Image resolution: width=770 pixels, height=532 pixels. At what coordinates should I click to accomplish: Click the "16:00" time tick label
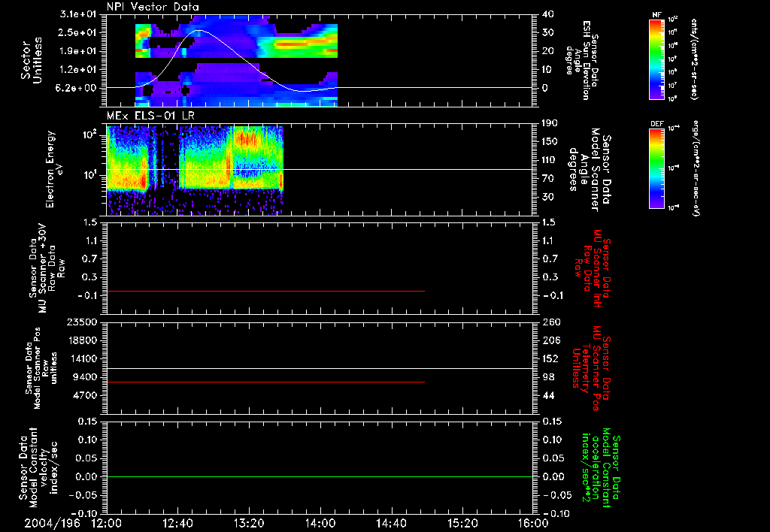533,524
